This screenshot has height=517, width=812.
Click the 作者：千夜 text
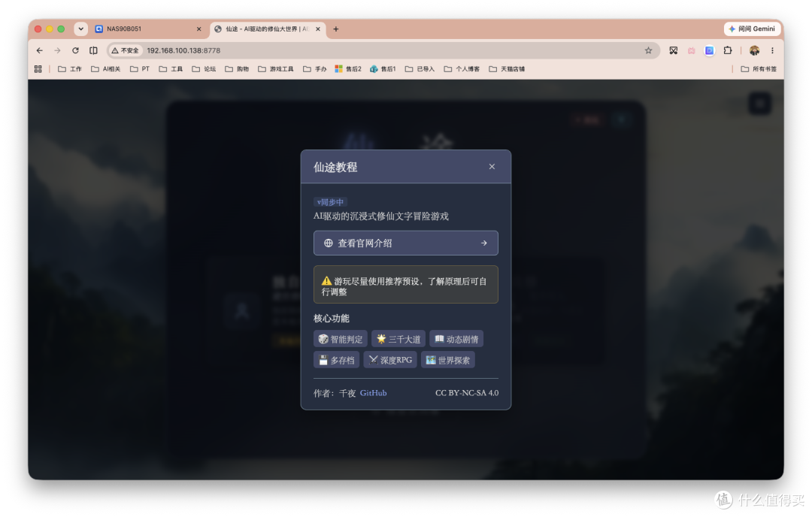334,393
